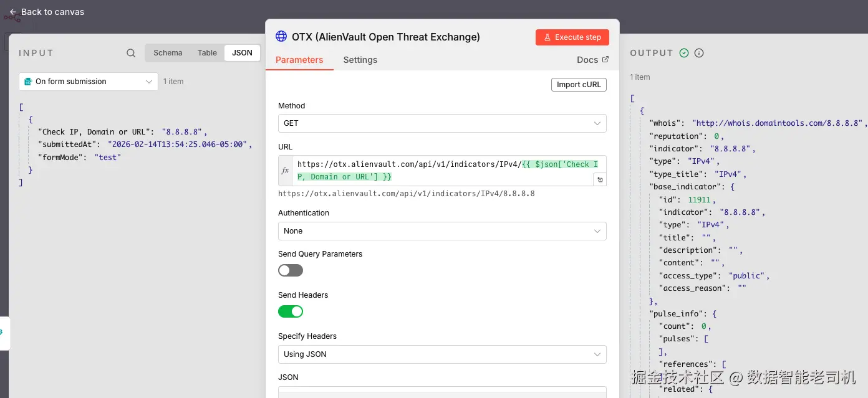The height and width of the screenshot is (398, 868).
Task: Expand the Specify Headers dropdown
Action: 442,354
